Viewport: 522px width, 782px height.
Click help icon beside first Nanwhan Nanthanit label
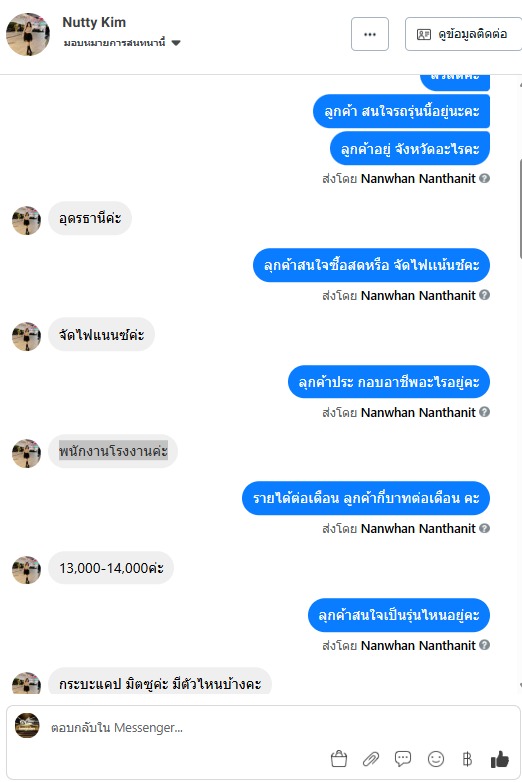(x=484, y=178)
